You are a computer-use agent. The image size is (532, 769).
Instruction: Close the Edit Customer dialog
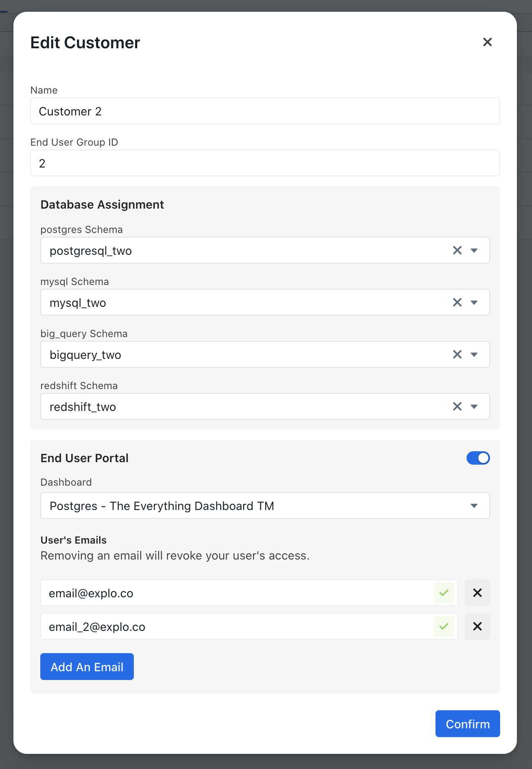487,42
